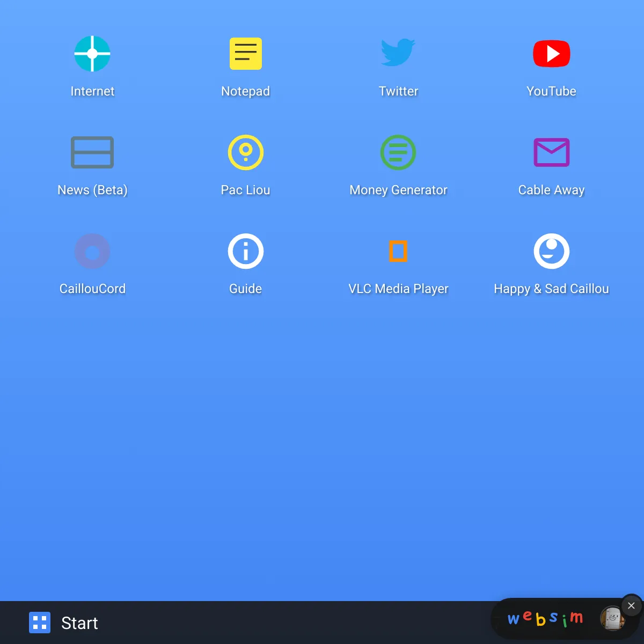644x644 pixels.
Task: Open the Twitter bird icon
Action: point(398,53)
